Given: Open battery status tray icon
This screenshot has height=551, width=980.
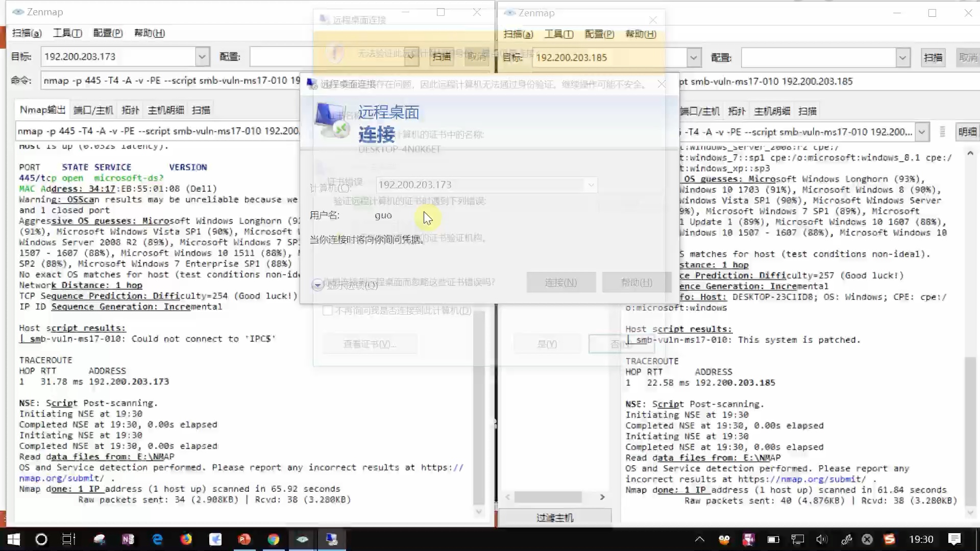Looking at the screenshot, I should tap(773, 539).
